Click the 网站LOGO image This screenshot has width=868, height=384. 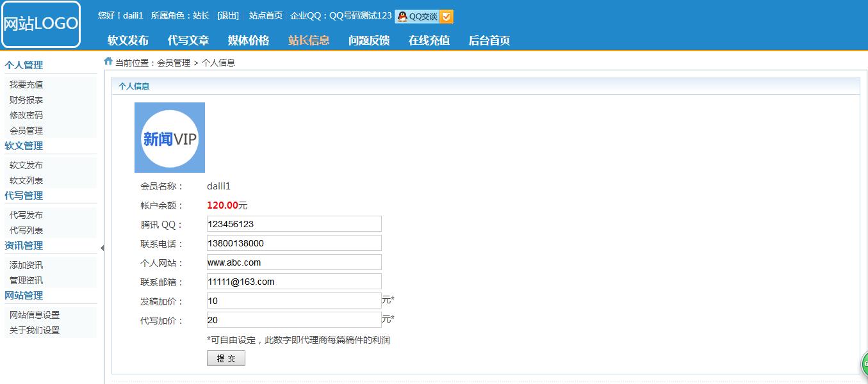tap(41, 24)
